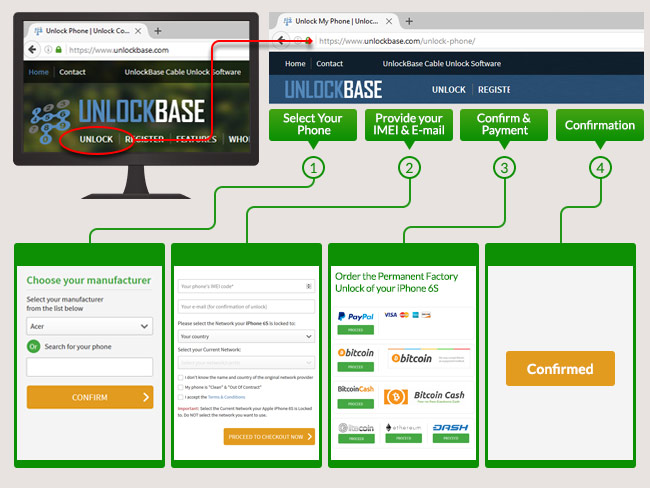Close the 'Unlock My Phone | Unloc...' tab

click(x=389, y=21)
